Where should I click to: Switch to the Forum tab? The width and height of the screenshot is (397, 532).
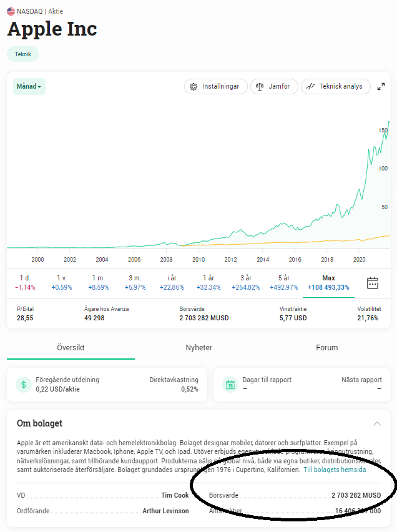(326, 348)
